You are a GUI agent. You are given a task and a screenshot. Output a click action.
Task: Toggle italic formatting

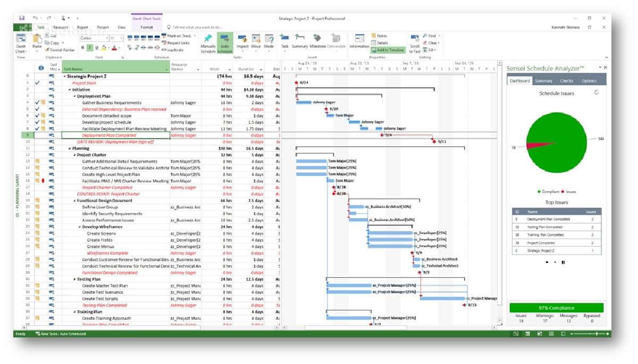pos(89,48)
